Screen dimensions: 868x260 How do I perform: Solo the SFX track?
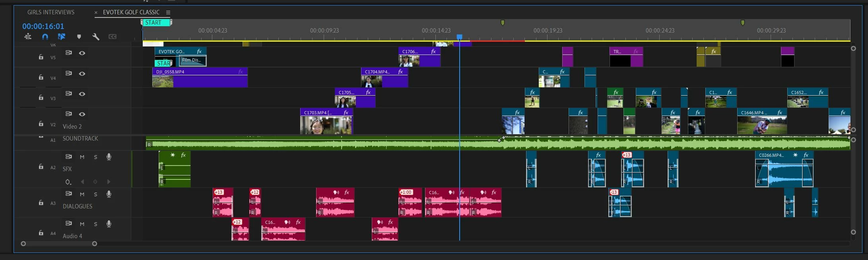(95, 157)
